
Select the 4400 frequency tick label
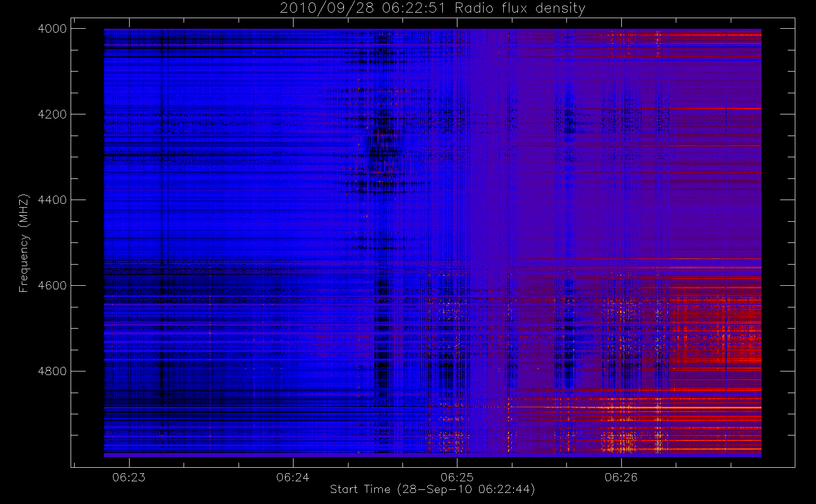tap(52, 200)
